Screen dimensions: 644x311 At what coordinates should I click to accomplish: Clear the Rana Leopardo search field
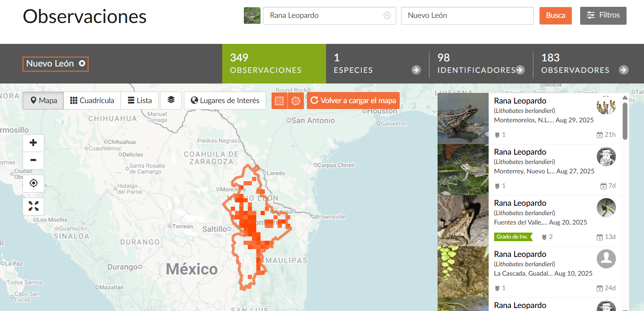click(x=387, y=16)
